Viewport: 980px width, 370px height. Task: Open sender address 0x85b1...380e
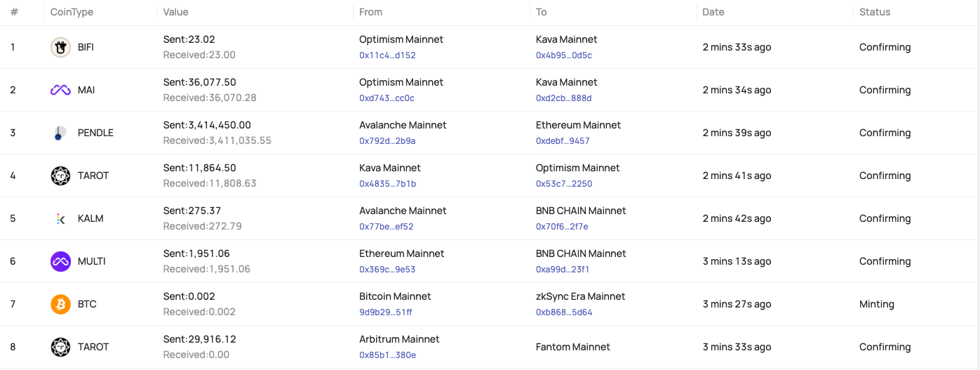pyautogui.click(x=387, y=355)
